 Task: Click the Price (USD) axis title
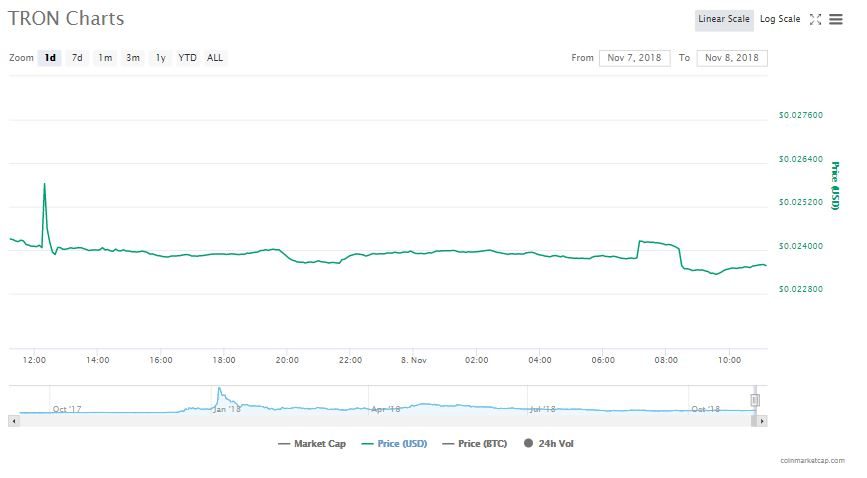coord(835,186)
